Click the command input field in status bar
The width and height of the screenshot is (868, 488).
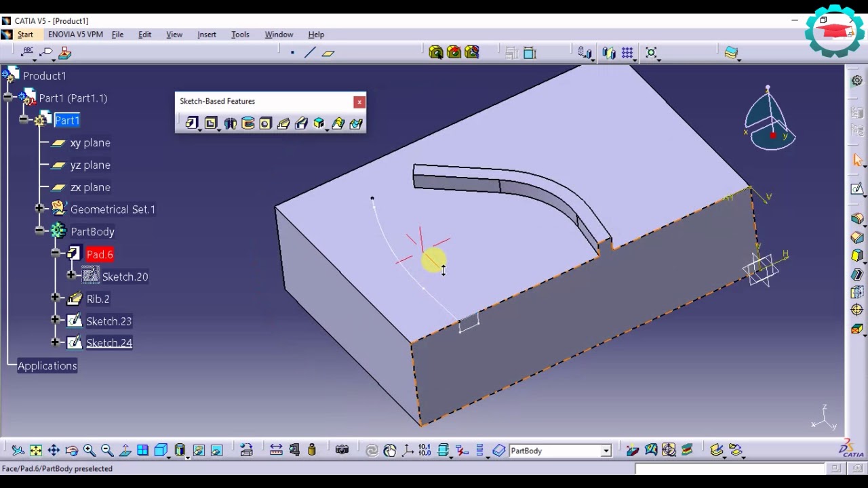730,468
